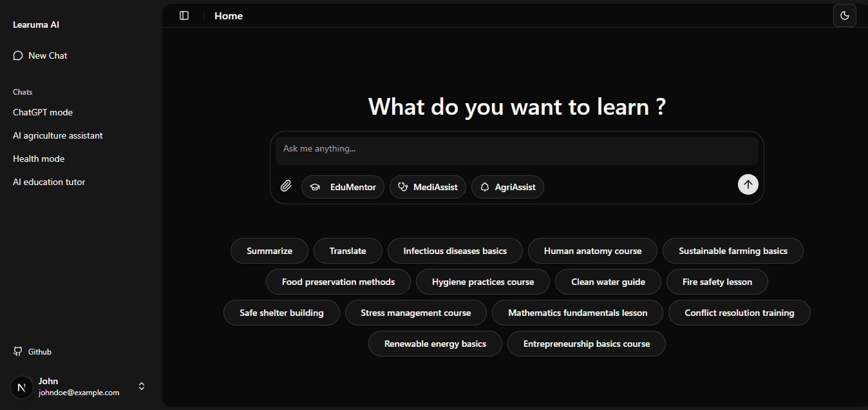Toggle the sidebar panel icon
868x410 pixels.
click(x=184, y=15)
